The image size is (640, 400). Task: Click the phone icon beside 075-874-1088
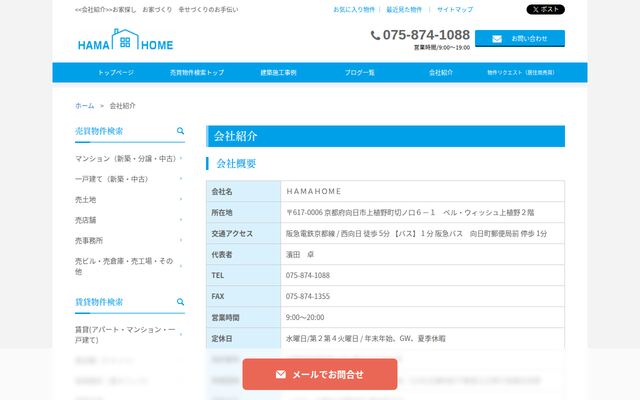tap(375, 36)
